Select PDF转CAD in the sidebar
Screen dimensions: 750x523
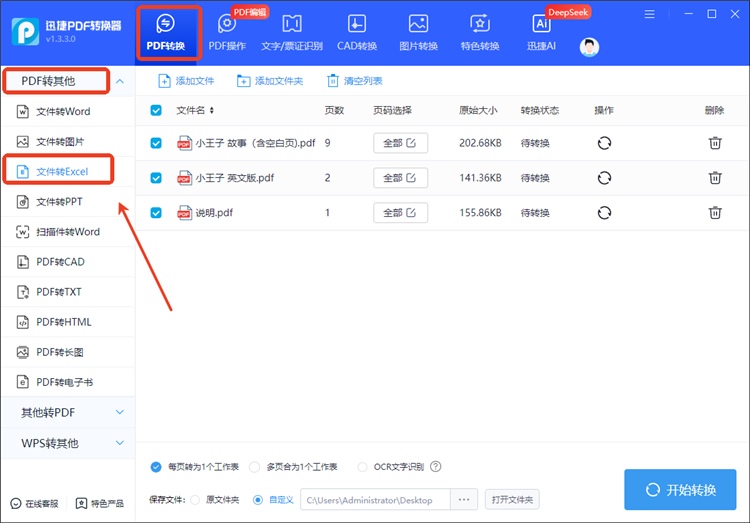(67, 262)
